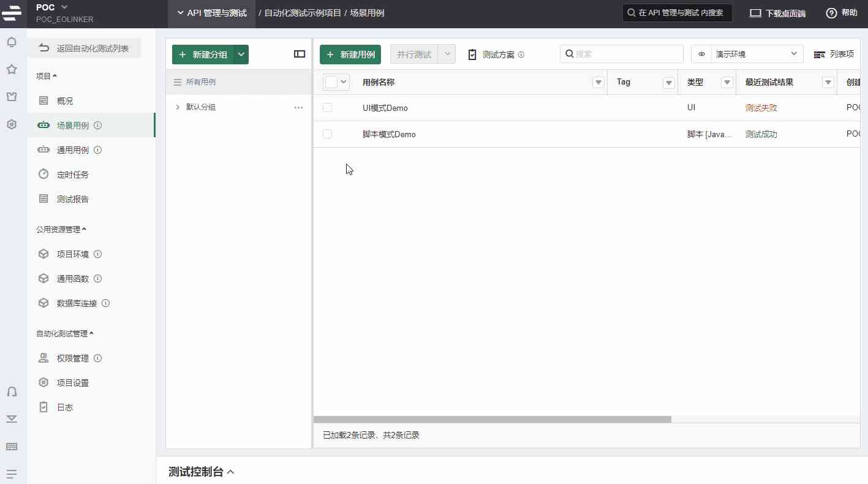
Task: Open the API 管理与测试 module dropdown
Action: click(x=211, y=13)
